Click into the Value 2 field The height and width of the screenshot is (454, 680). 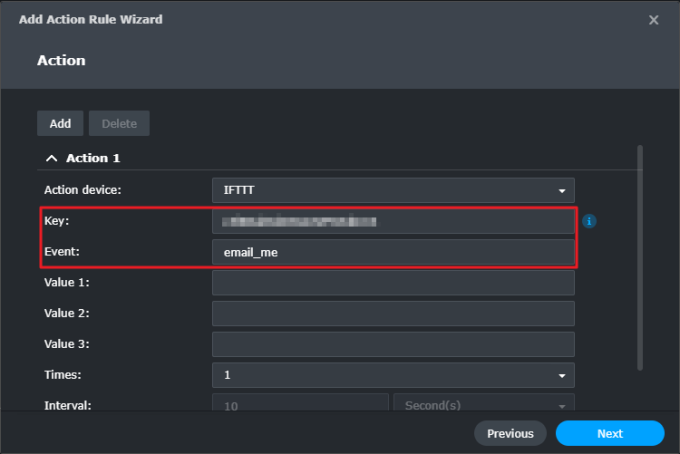[393, 314]
